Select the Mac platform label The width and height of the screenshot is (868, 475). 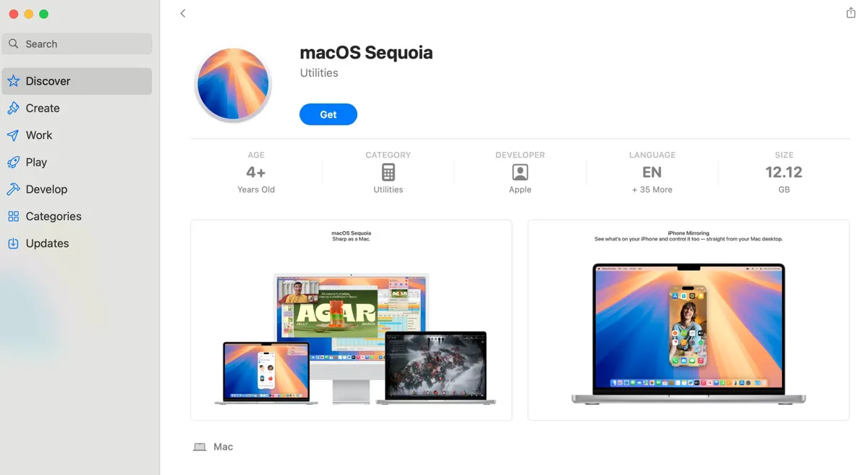(223, 447)
